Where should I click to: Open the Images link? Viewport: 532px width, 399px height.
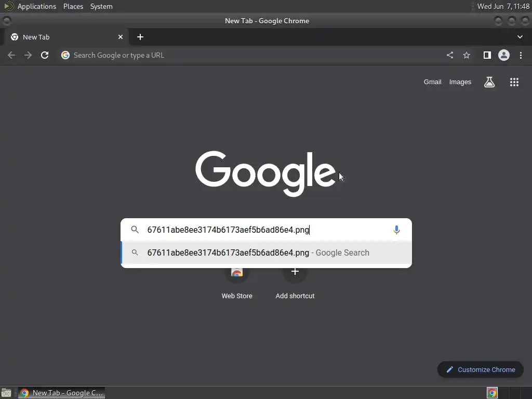click(x=460, y=82)
